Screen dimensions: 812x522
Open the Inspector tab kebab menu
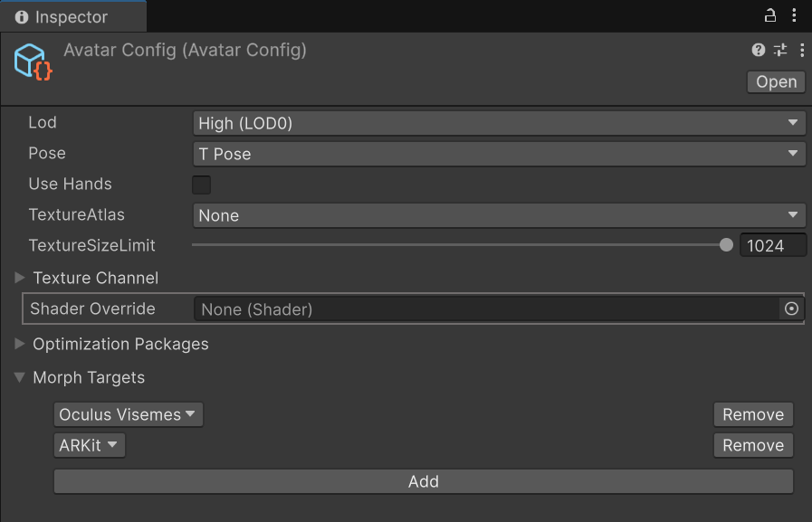pos(795,15)
